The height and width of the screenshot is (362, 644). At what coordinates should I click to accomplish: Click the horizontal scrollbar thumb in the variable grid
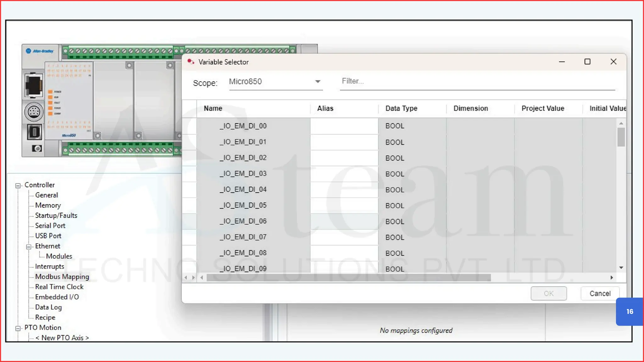pos(348,277)
